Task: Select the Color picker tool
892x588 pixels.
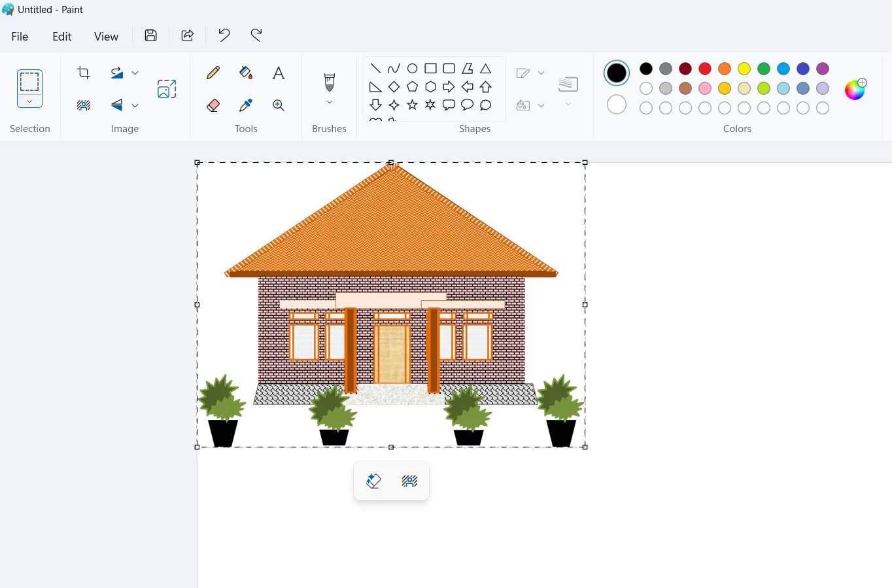Action: 246,105
